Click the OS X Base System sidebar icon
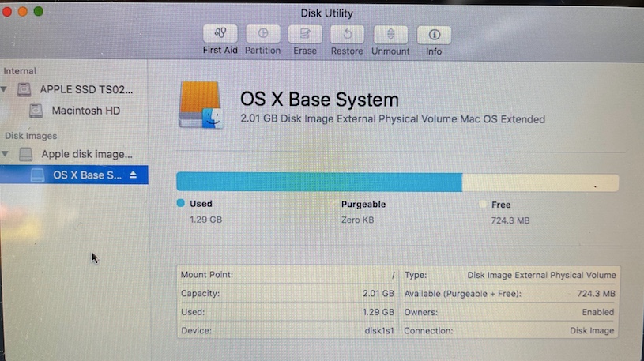Viewport: 644px width, 361px height. click(37, 175)
